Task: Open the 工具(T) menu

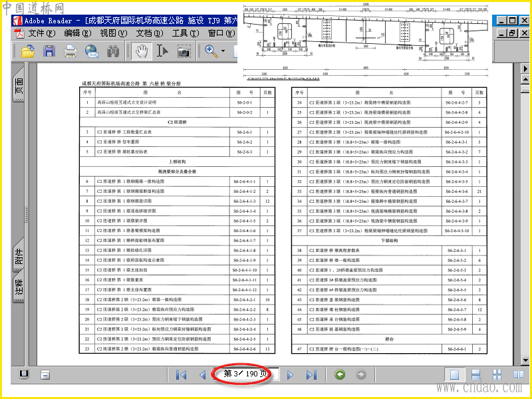Action: click(x=186, y=33)
